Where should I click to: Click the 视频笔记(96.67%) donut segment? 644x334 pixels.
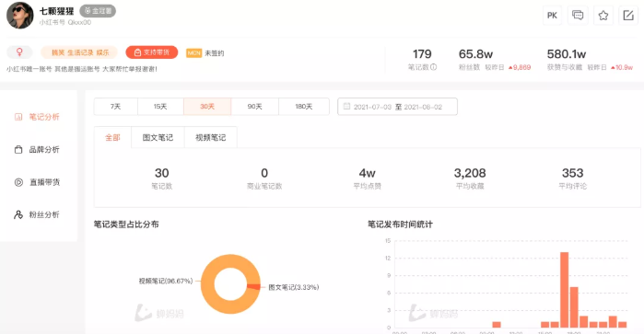[208, 284]
